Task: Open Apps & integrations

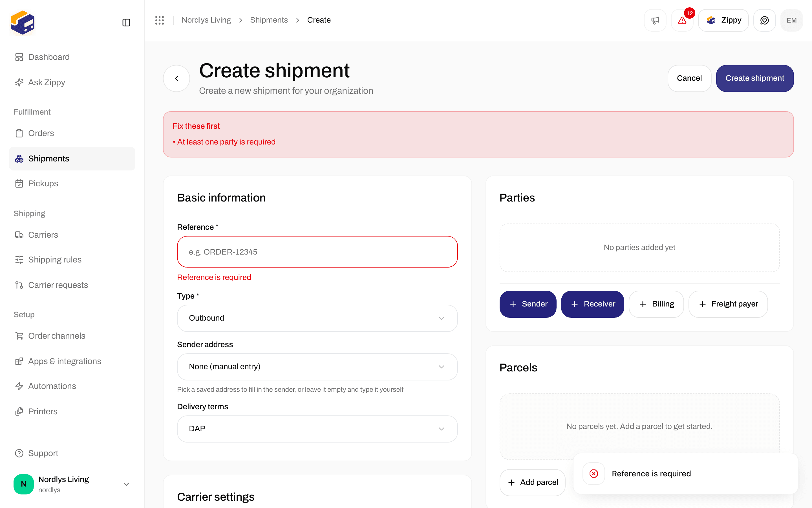Action: pyautogui.click(x=72, y=361)
